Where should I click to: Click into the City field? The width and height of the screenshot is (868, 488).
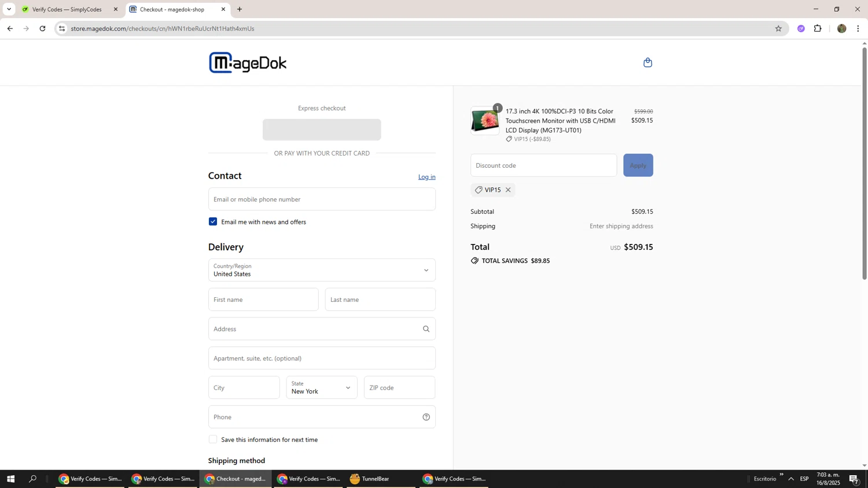coord(244,387)
